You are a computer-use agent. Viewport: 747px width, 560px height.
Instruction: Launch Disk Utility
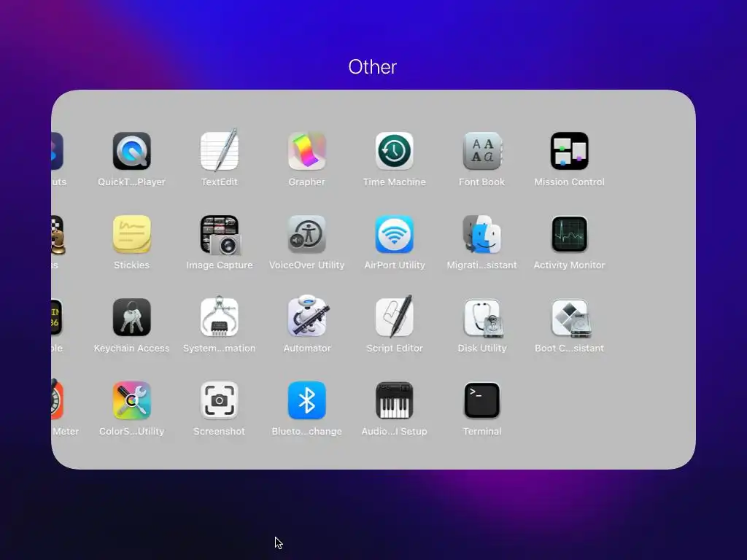coord(483,318)
